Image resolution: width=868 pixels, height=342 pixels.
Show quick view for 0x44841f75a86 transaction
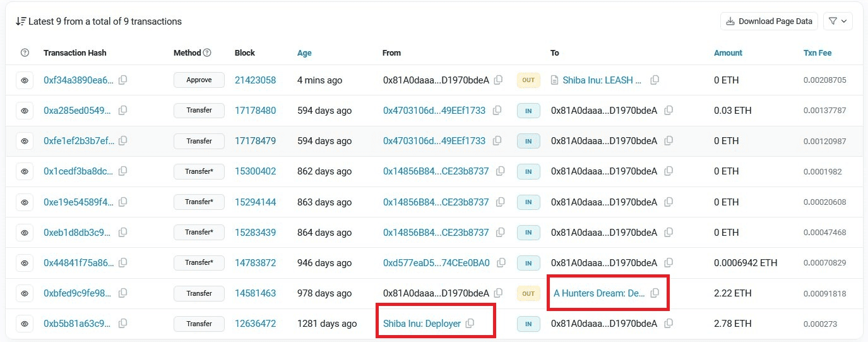point(25,262)
